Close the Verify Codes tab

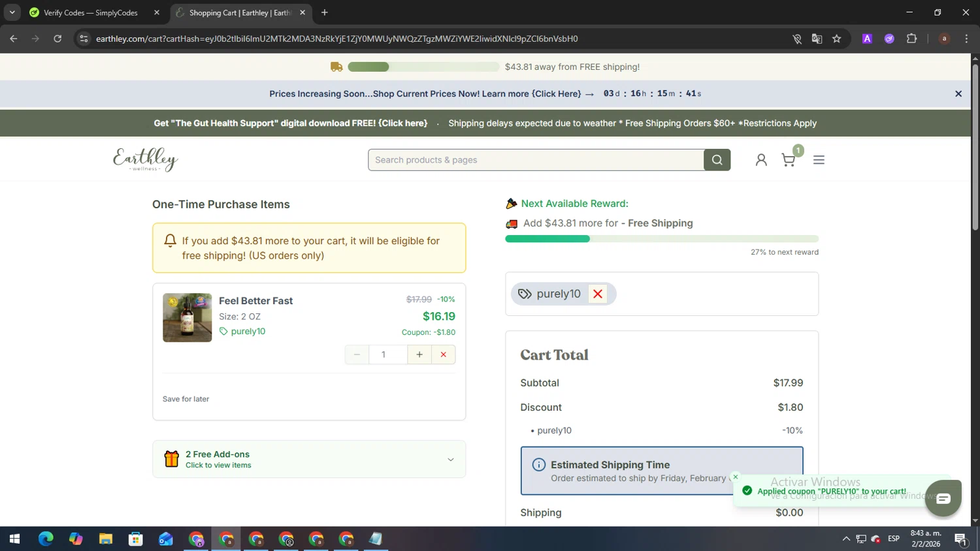(157, 12)
